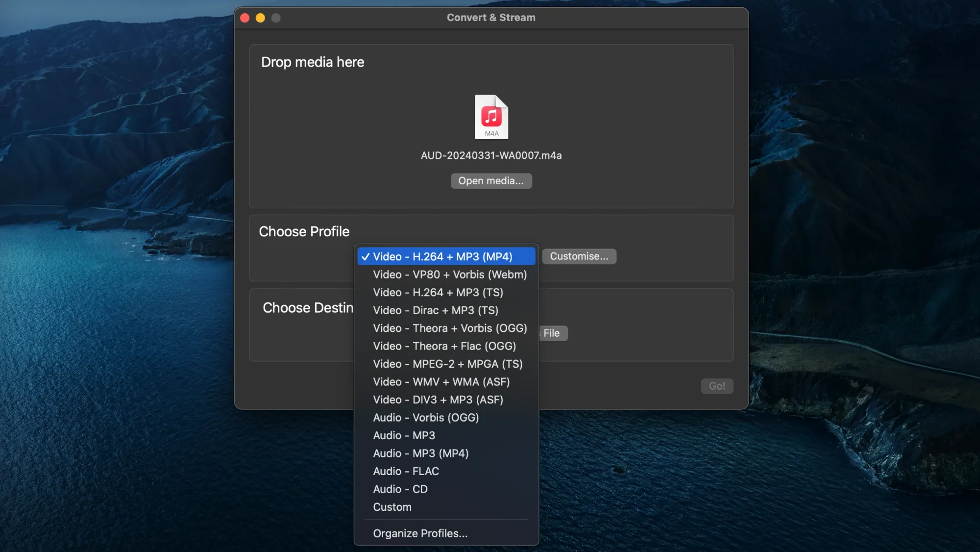The image size is (980, 552).
Task: Select the Audio - Vorbis (OGG) profile
Action: coord(426,418)
